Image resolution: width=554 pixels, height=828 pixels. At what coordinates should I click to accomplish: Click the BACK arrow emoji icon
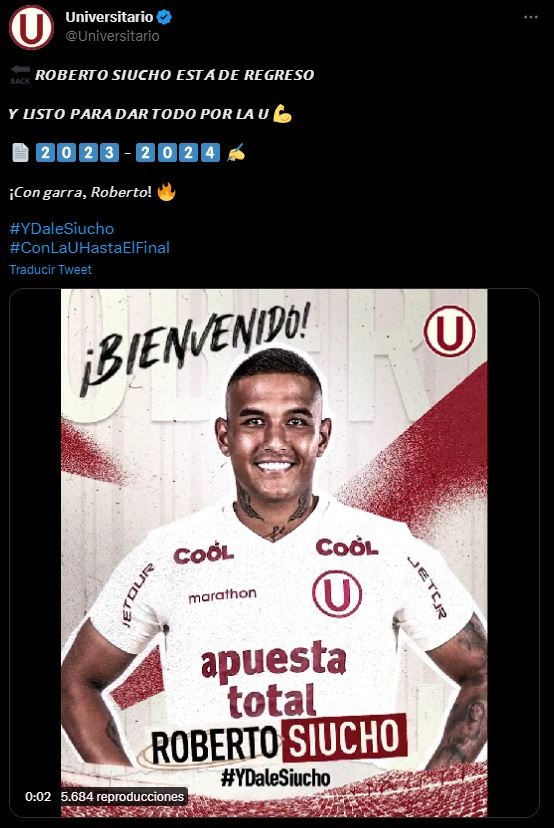21,74
